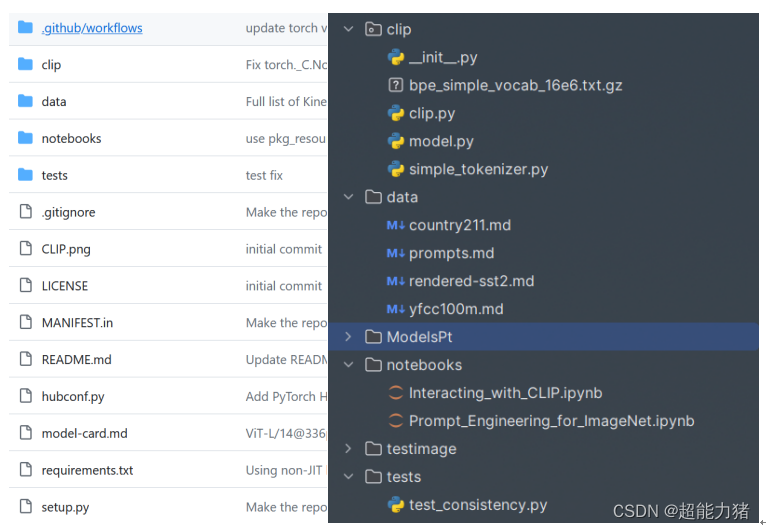Viewport: 766px width, 530px height.
Task: Click 'initial commit' message for CLIP.png
Action: (x=283, y=249)
